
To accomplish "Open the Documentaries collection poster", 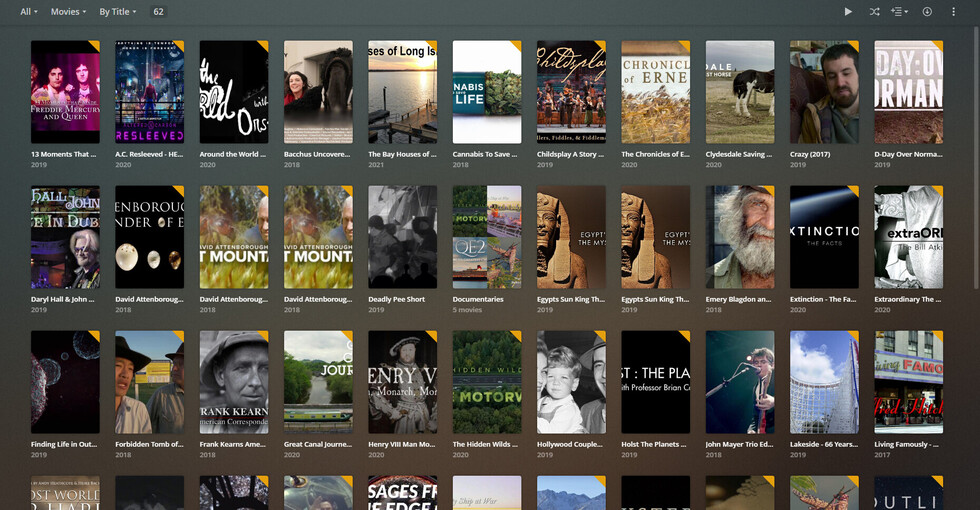I will click(487, 237).
